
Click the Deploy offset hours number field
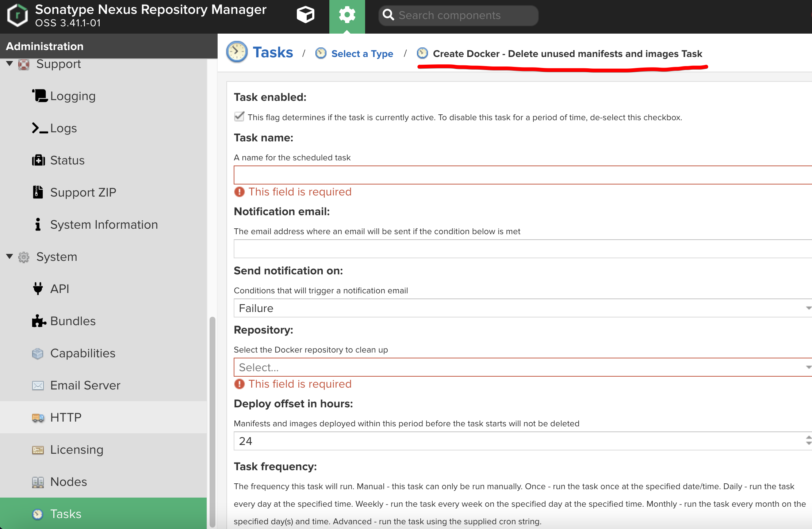coord(519,441)
